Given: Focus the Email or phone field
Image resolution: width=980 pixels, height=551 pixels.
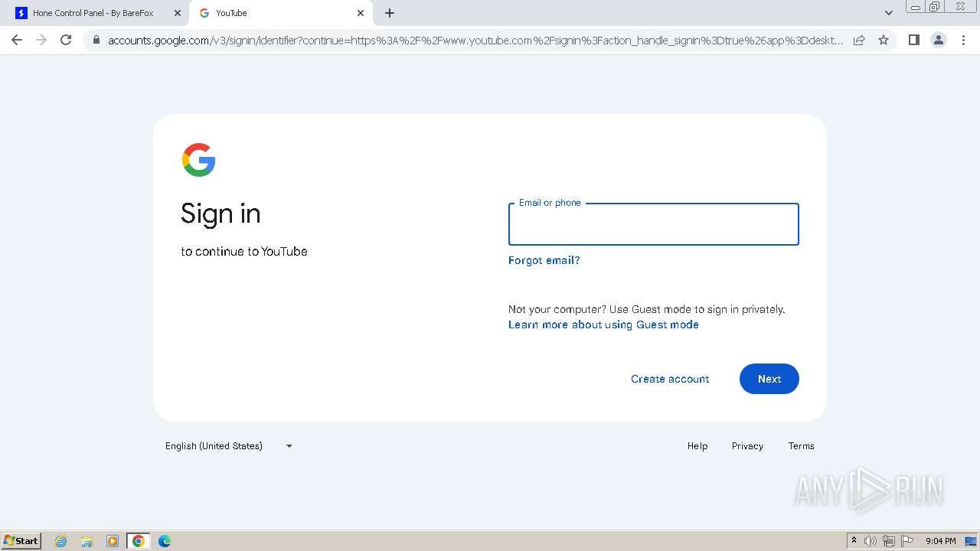Looking at the screenshot, I should pyautogui.click(x=654, y=224).
